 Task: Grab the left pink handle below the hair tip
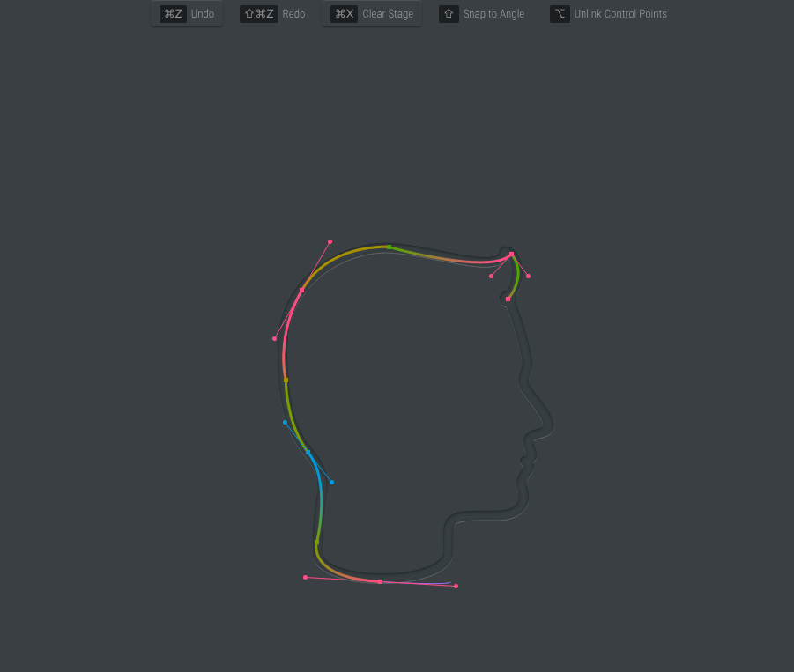(x=491, y=277)
